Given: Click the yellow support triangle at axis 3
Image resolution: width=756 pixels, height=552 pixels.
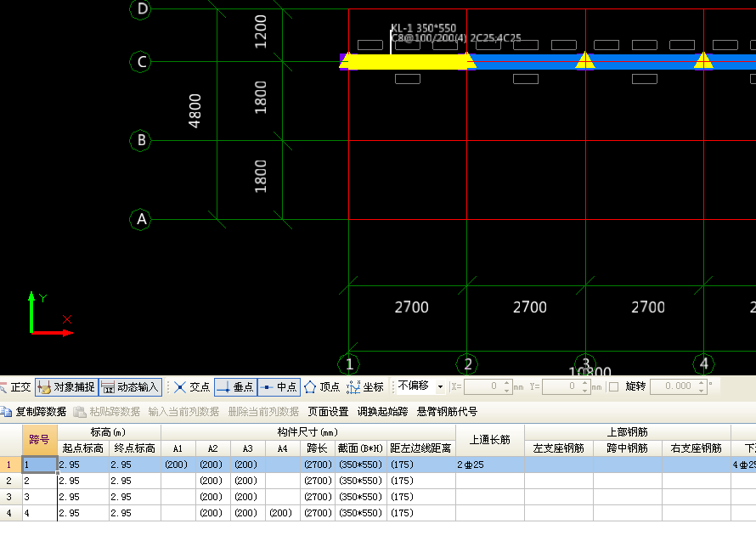Looking at the screenshot, I should (x=584, y=60).
